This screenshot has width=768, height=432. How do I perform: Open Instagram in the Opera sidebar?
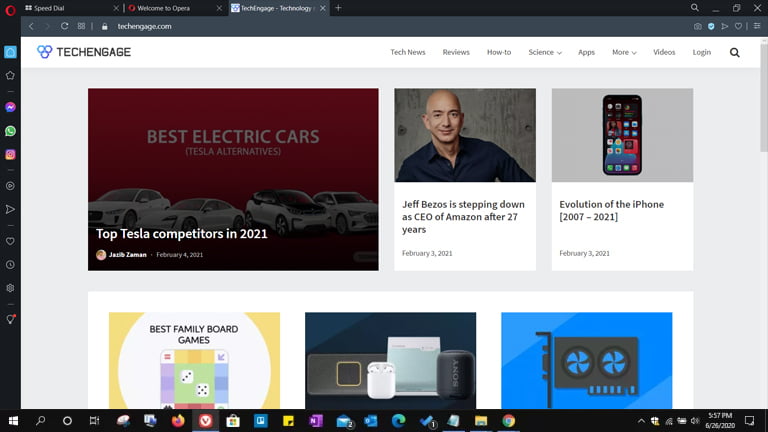tap(10, 154)
